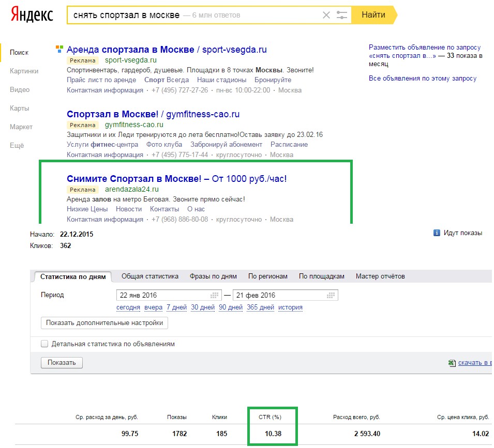Click the info icon next to Идут показы

coord(437,233)
